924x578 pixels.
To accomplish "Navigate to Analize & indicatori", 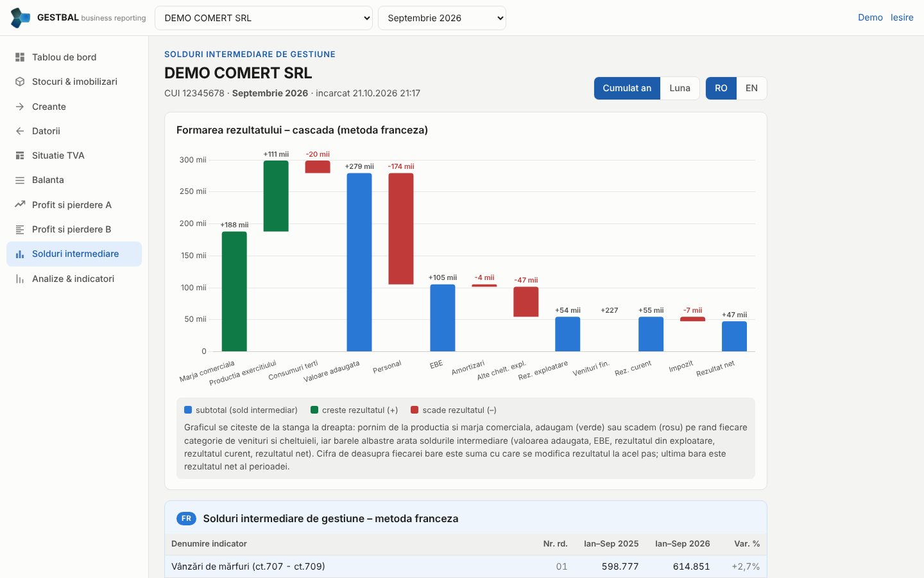I will [74, 279].
